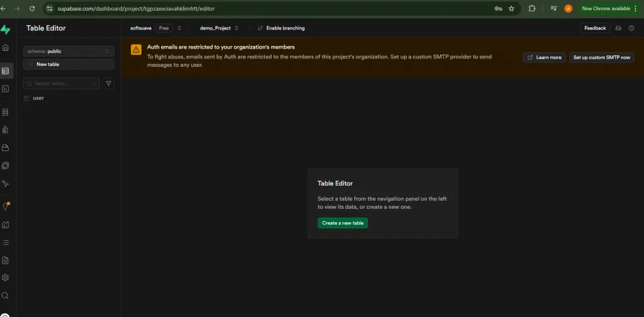
Task: Open the SQL Editor sidebar icon
Action: tap(5, 89)
